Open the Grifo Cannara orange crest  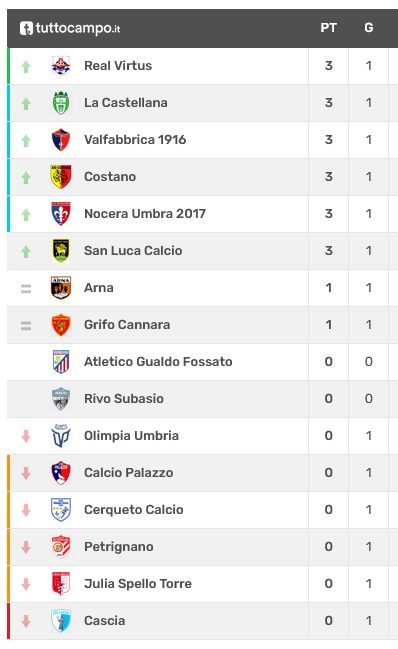(x=61, y=324)
